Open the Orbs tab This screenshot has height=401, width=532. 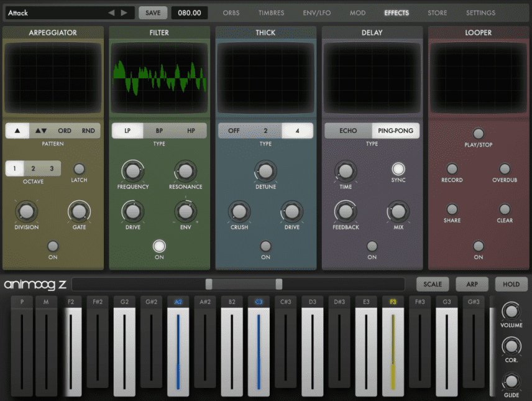(x=231, y=13)
